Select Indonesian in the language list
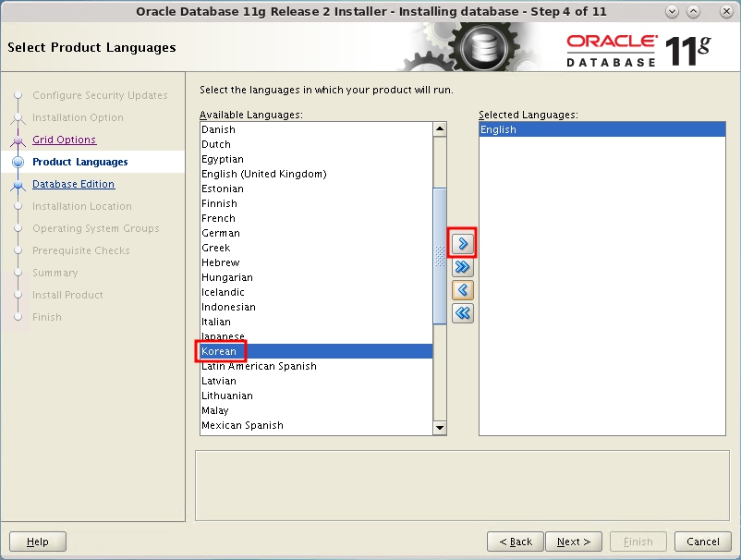 pos(316,307)
